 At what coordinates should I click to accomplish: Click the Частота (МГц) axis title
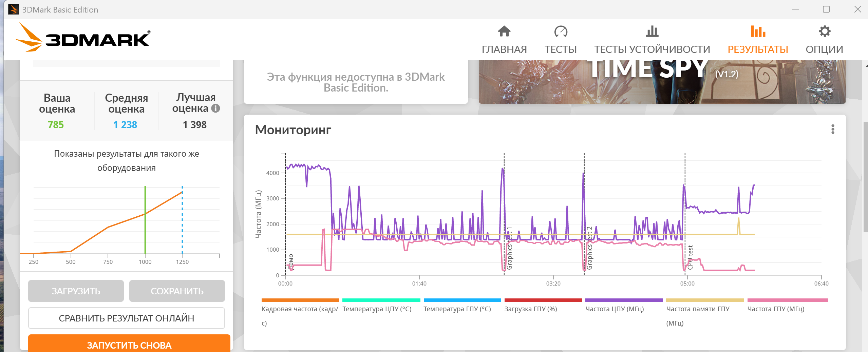(259, 214)
